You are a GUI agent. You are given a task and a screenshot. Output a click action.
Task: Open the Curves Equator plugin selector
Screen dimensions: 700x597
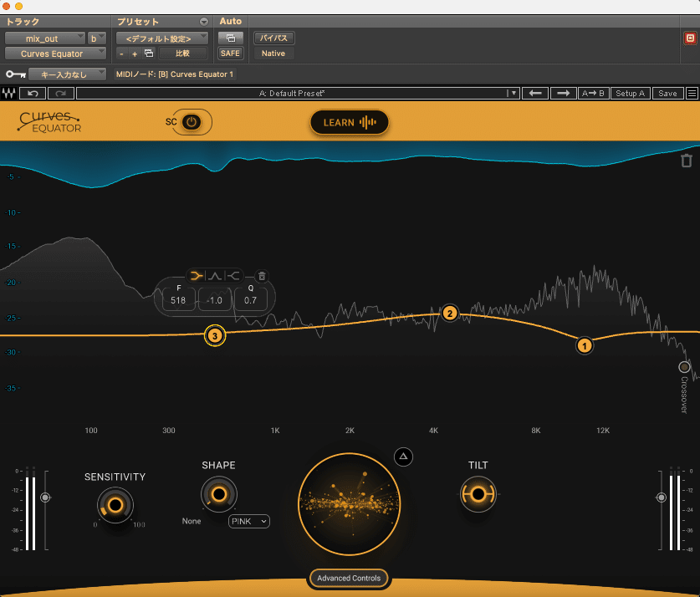pyautogui.click(x=55, y=54)
